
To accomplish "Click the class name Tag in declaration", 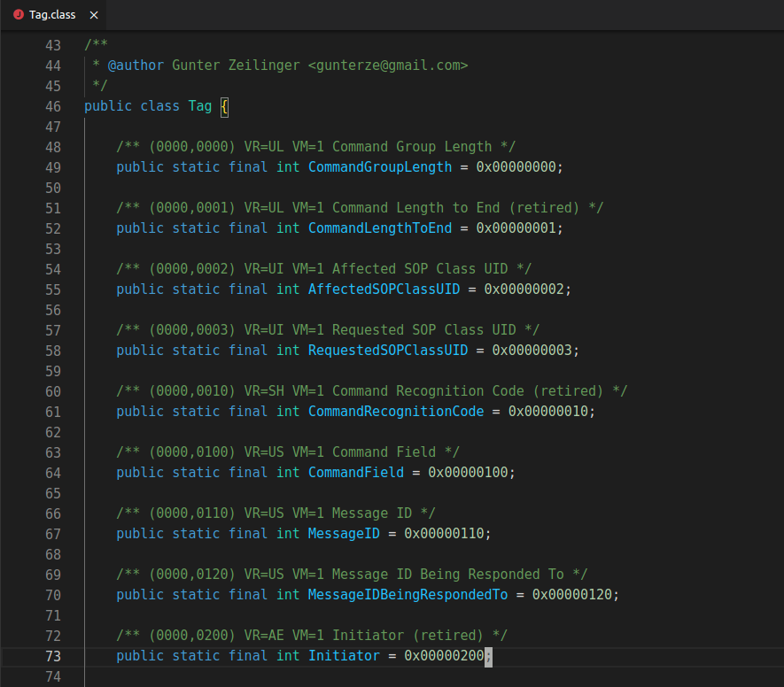I will (x=200, y=106).
